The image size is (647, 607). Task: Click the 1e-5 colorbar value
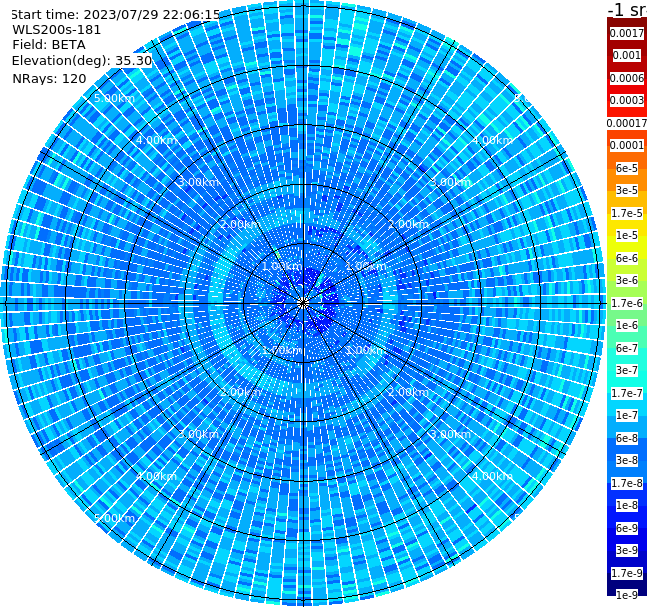[x=627, y=235]
